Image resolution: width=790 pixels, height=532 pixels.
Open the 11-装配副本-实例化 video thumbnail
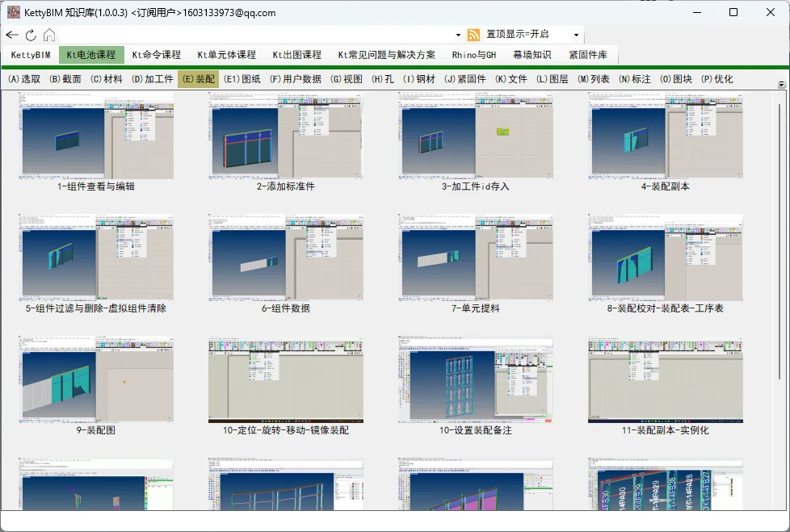tap(666, 379)
